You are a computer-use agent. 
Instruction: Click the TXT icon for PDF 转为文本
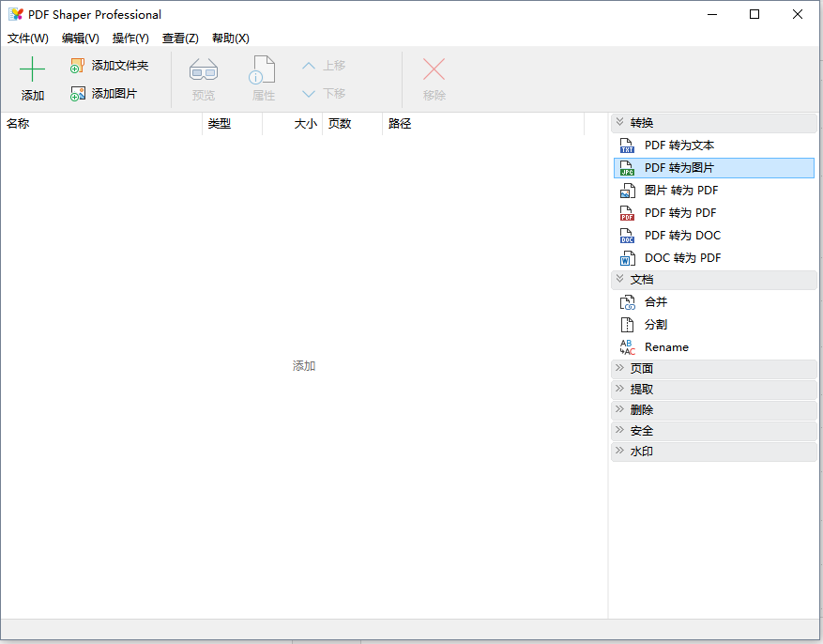[627, 146]
